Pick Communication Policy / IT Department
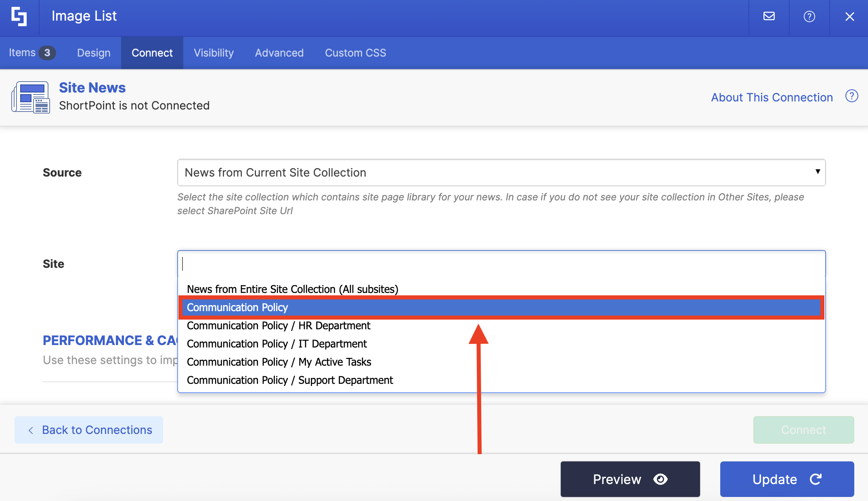The width and height of the screenshot is (868, 501). (x=277, y=344)
